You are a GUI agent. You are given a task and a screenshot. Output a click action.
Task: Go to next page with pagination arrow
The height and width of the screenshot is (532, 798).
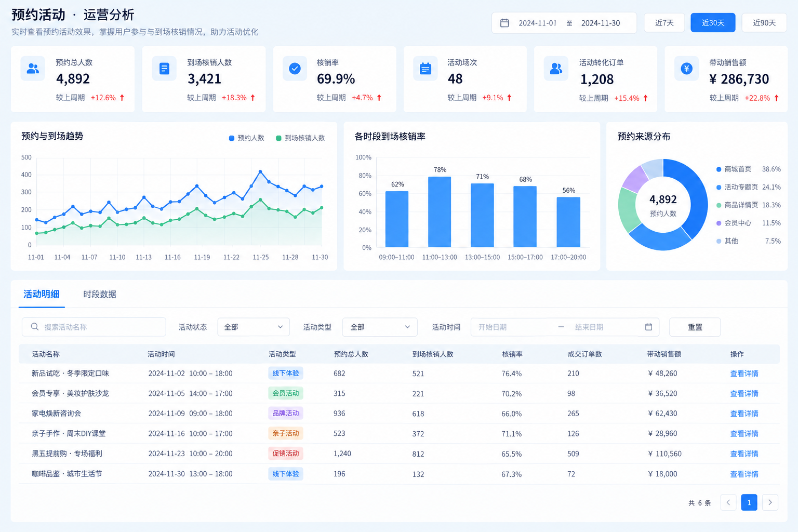pos(770,502)
